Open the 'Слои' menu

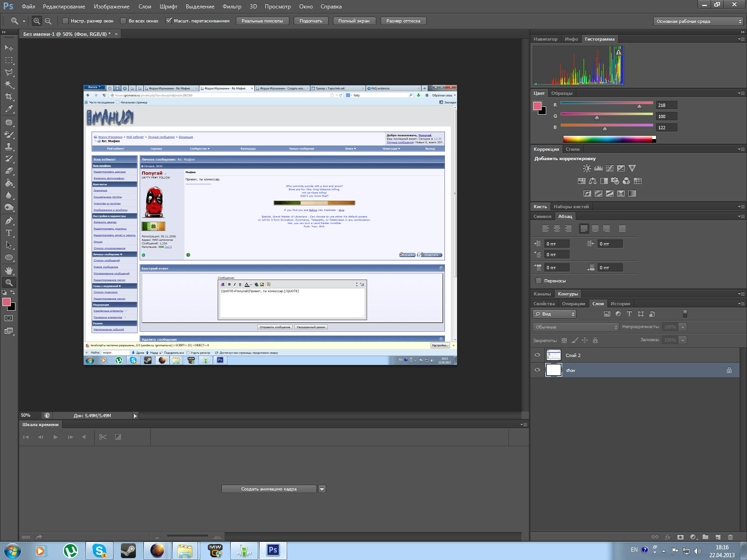(x=145, y=7)
